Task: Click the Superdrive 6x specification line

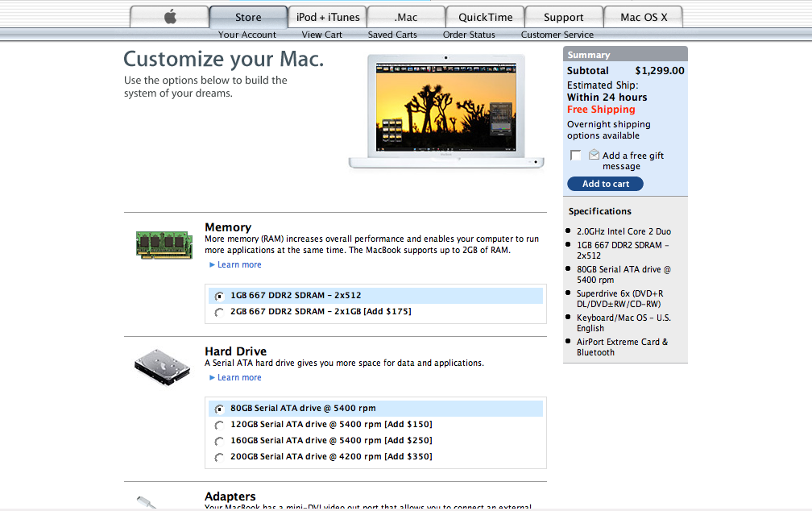Action: [620, 298]
